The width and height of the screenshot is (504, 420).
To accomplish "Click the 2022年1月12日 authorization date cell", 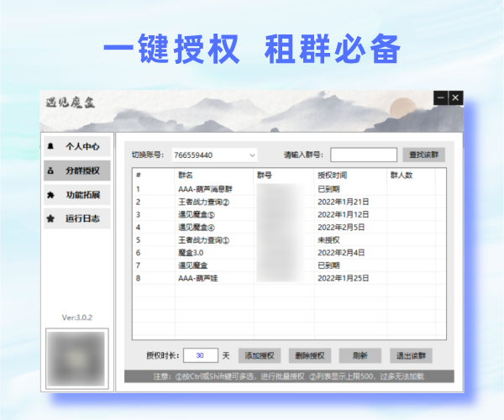I will point(344,214).
